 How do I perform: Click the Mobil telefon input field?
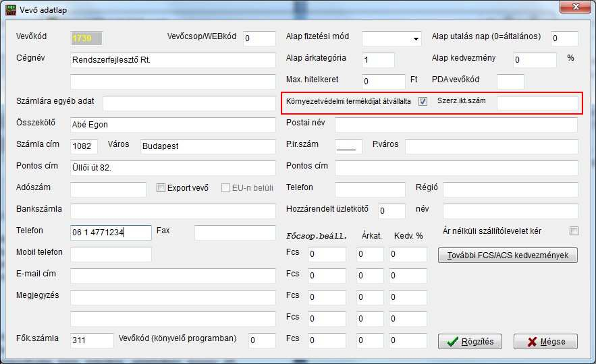[x=111, y=254]
